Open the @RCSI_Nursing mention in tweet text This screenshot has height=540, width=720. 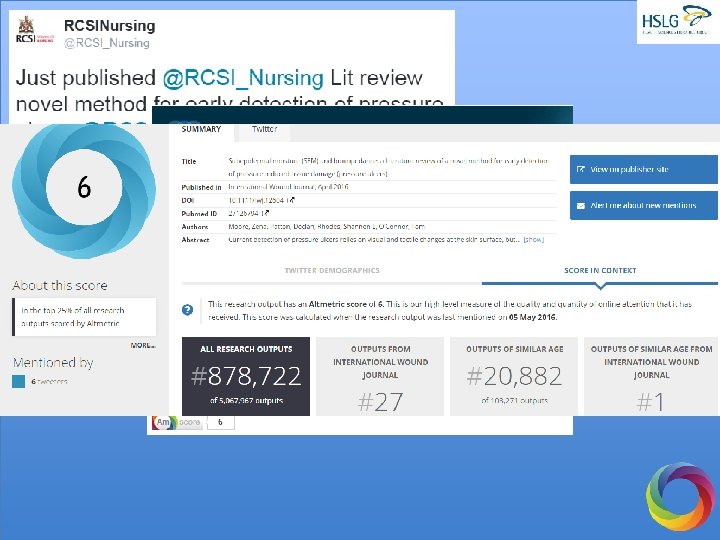pos(243,78)
